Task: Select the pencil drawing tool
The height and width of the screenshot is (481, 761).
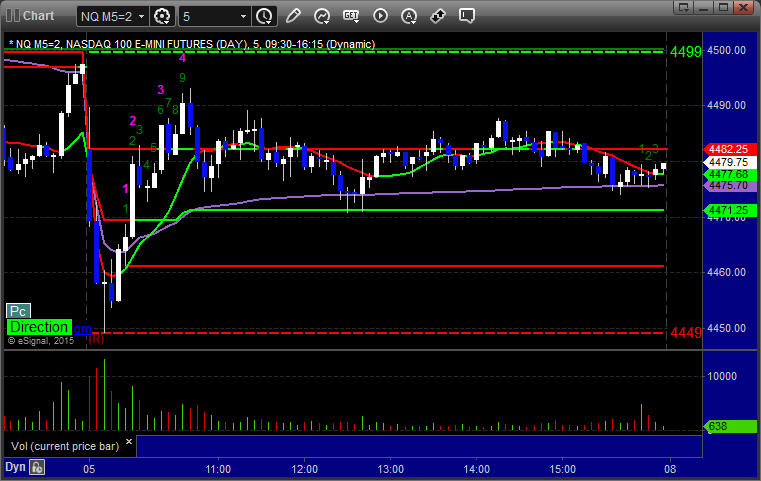Action: (x=293, y=16)
